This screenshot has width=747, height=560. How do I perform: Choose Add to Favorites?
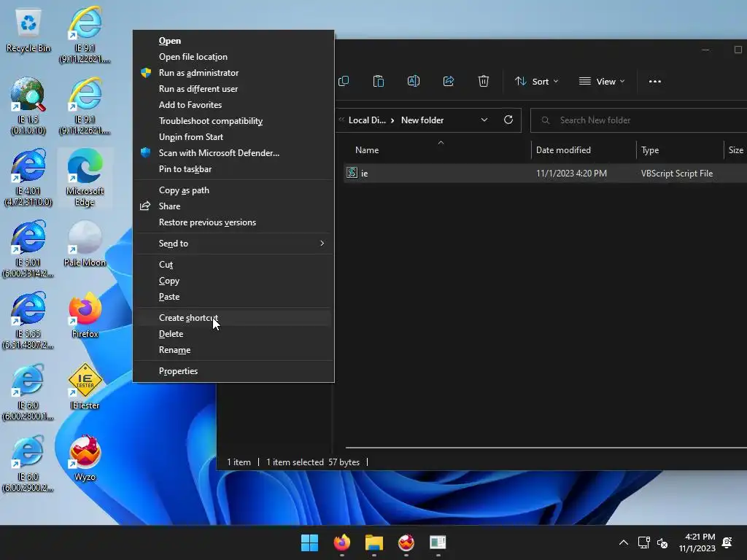pyautogui.click(x=233, y=105)
